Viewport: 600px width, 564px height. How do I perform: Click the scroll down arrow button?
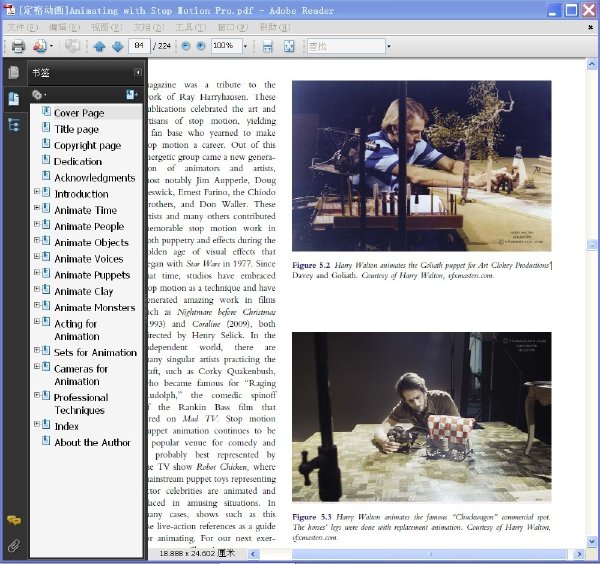click(x=592, y=541)
